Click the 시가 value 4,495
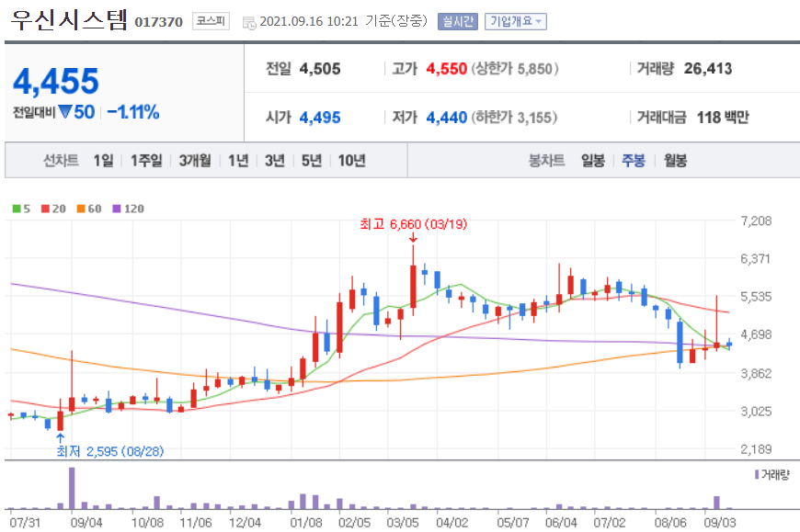Viewport: 800px width, 532px height. (320, 118)
